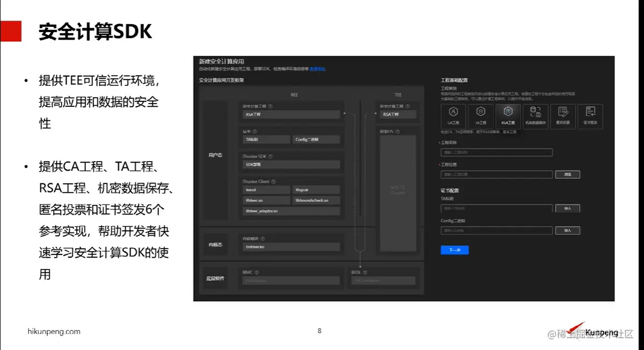644x350 pixels.
Task: Click the hikunpeng.com footer text
Action: point(54,331)
